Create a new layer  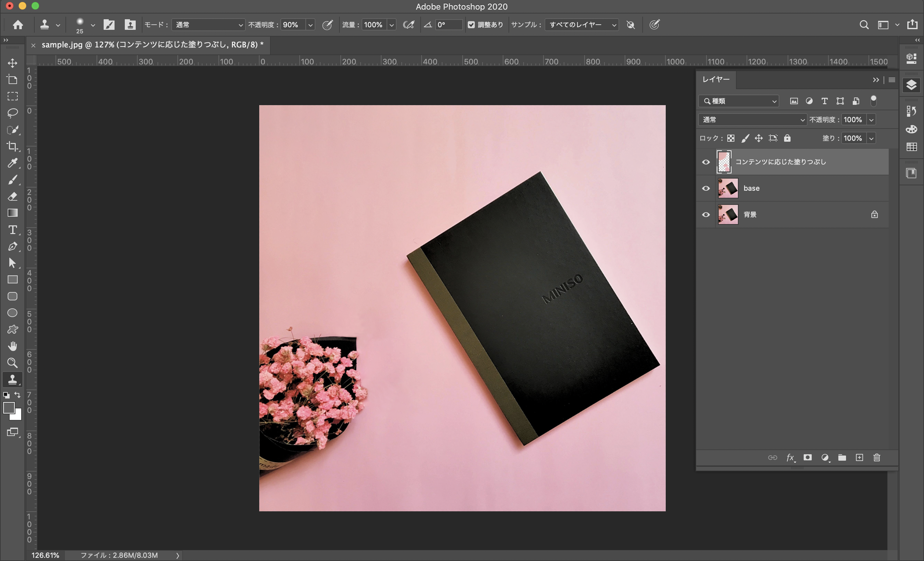tap(859, 457)
